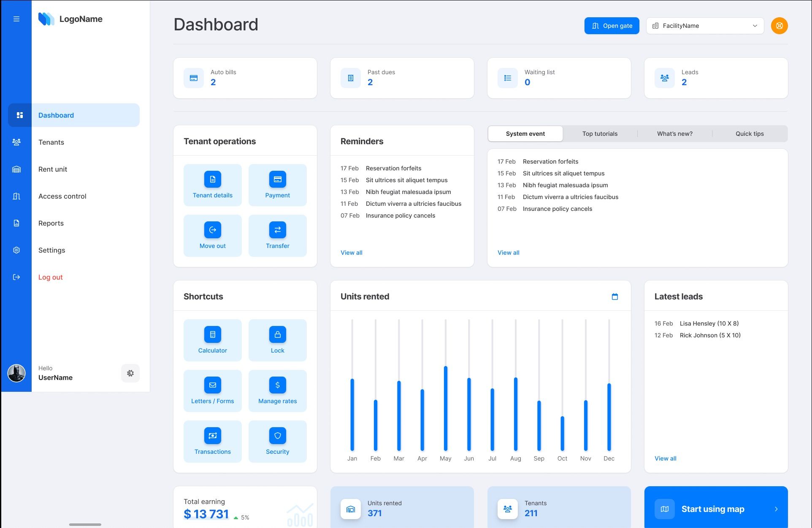Screen dimensions: 812x528
Task: Select the Tenants icon in the sidebar
Action: [16, 142]
